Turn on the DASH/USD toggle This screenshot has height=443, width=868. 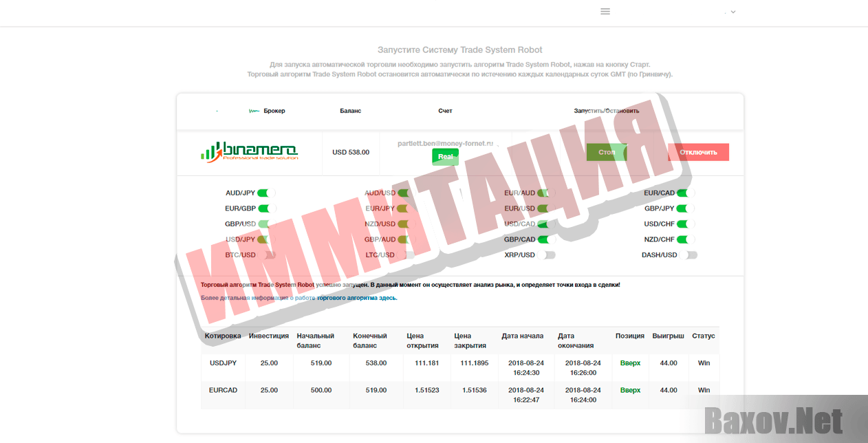pyautogui.click(x=690, y=255)
